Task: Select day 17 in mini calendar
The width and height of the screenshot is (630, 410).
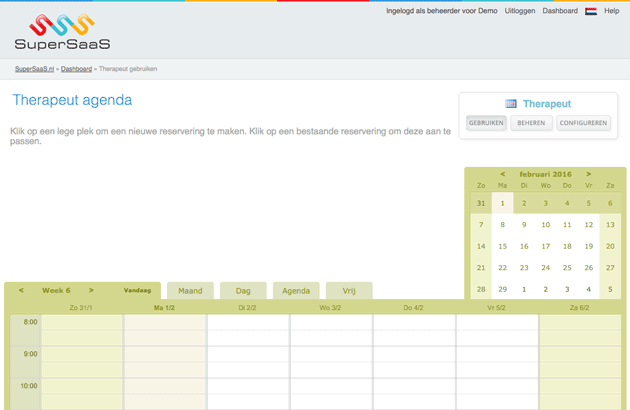Action: pyautogui.click(x=546, y=246)
